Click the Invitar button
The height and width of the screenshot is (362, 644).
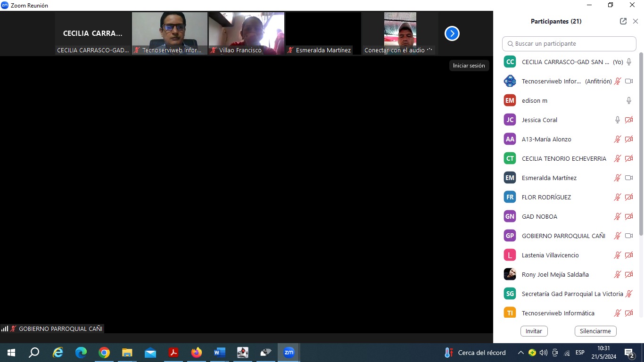coord(534,331)
